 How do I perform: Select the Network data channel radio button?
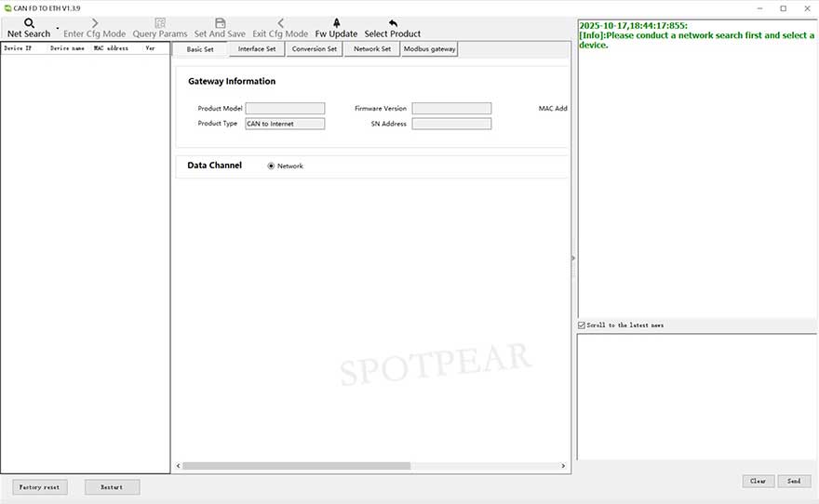272,166
